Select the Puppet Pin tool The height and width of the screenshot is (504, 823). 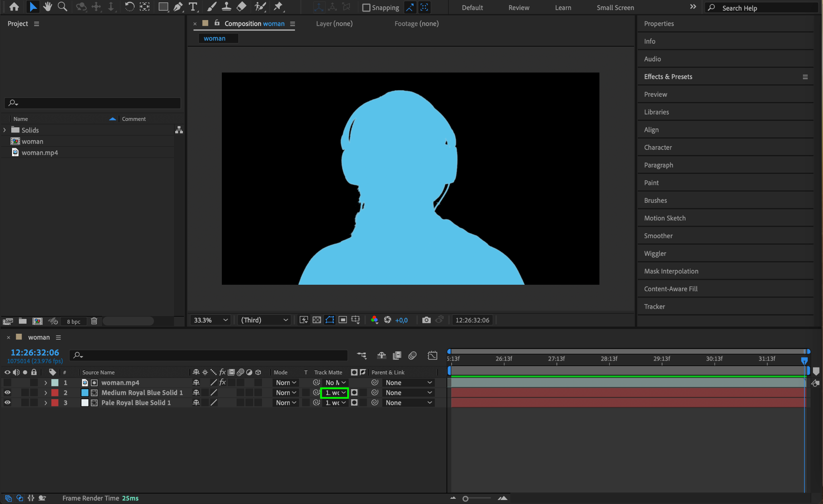(x=278, y=7)
